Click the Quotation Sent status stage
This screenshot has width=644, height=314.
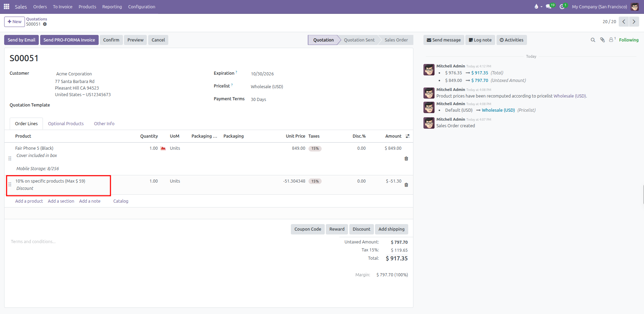click(359, 40)
